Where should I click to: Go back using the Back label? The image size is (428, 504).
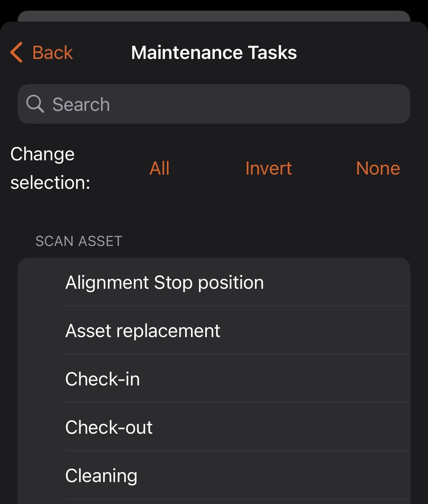53,52
